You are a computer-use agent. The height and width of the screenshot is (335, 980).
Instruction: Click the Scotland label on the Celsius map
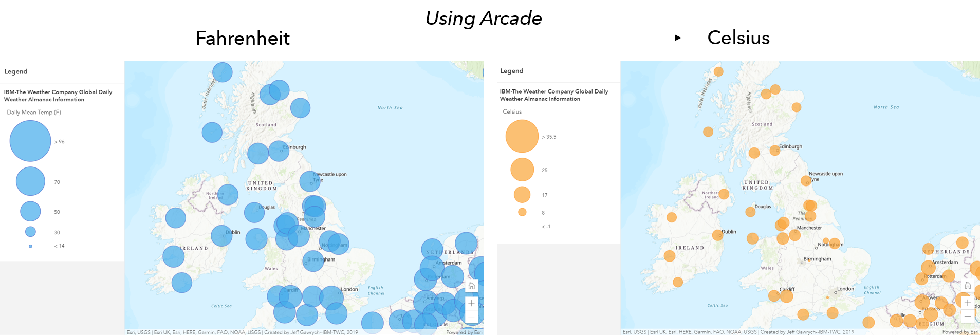(x=762, y=124)
